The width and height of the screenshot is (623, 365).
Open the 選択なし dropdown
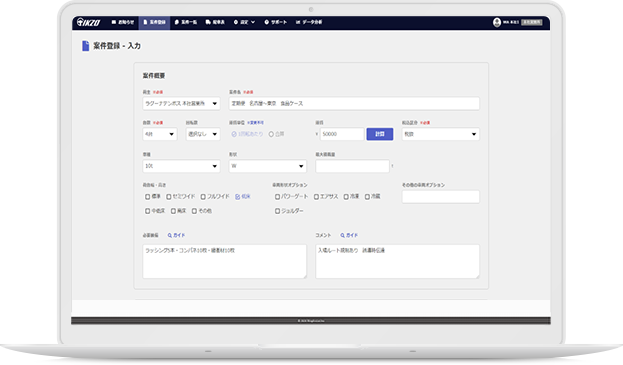point(203,134)
